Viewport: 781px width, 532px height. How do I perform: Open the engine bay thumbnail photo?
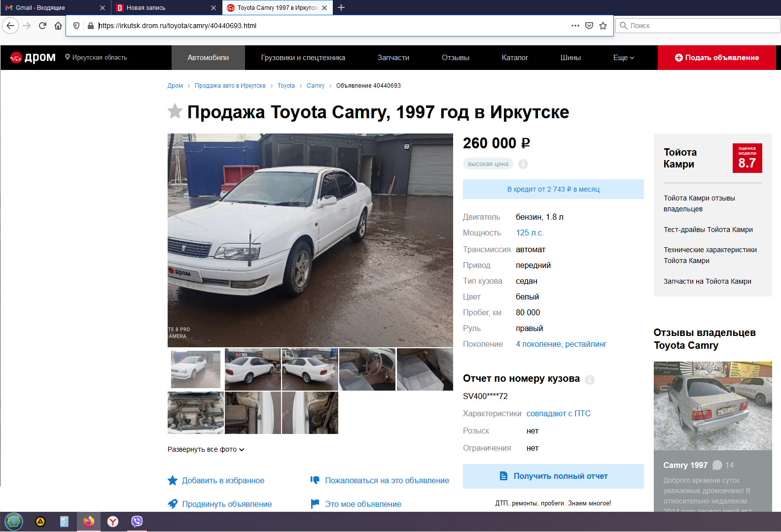(x=196, y=413)
